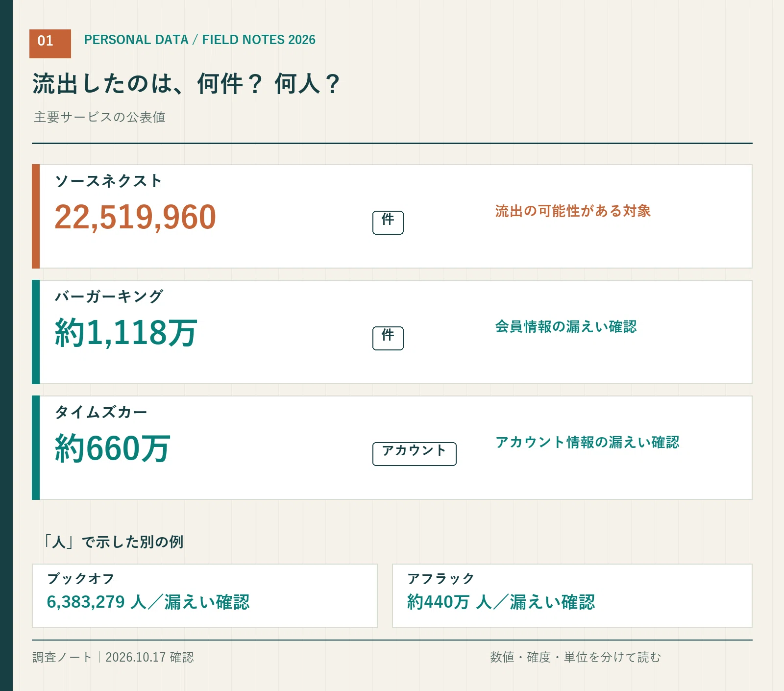
Task: Select the note "会員情報の漏えい確認"
Action: pos(566,327)
